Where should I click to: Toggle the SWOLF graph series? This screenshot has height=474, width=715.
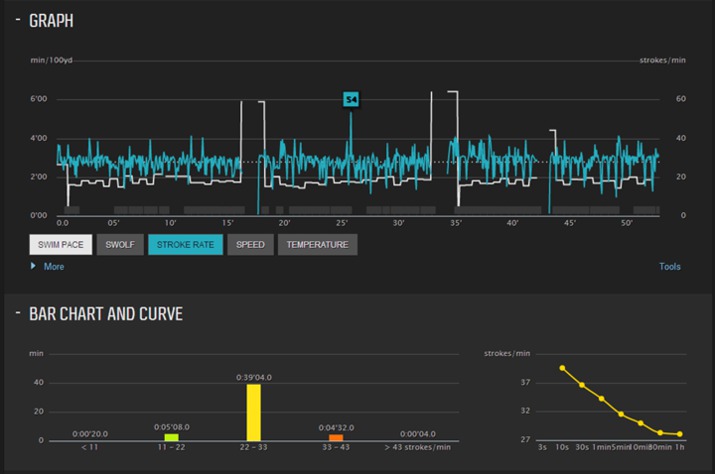coord(120,245)
